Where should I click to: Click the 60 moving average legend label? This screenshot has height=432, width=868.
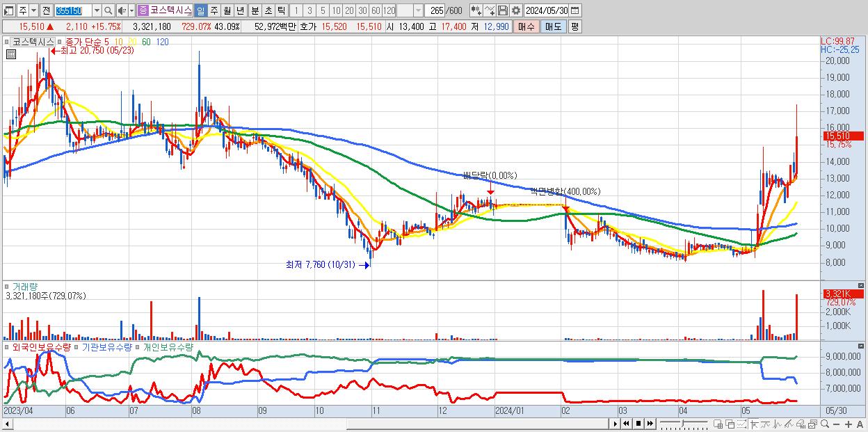click(x=146, y=42)
